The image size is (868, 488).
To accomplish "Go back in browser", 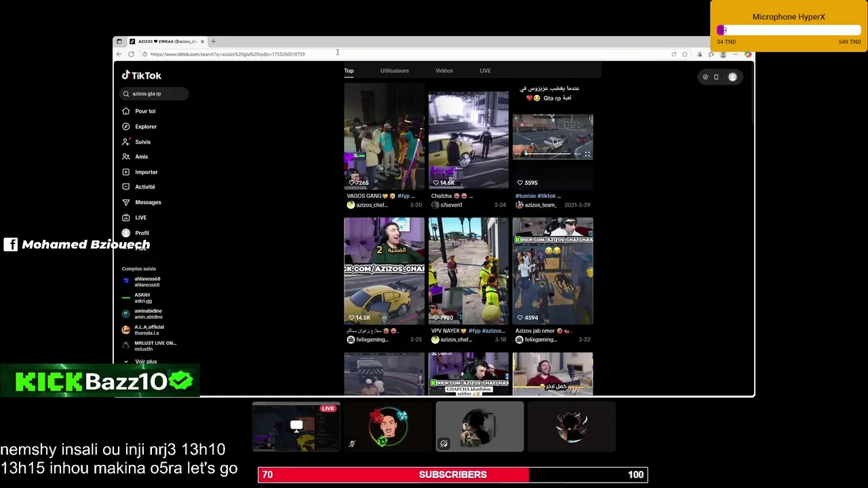I will [119, 54].
